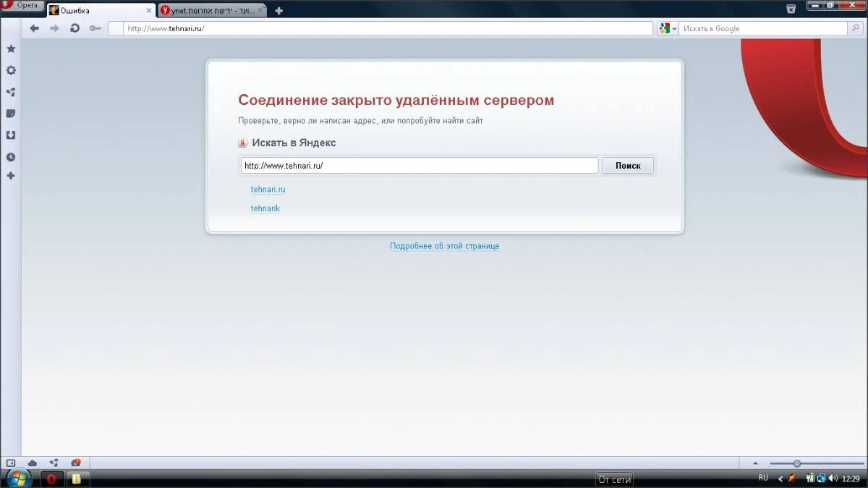The image size is (868, 488).
Task: Click the Yandex search field on error page
Action: tap(420, 165)
